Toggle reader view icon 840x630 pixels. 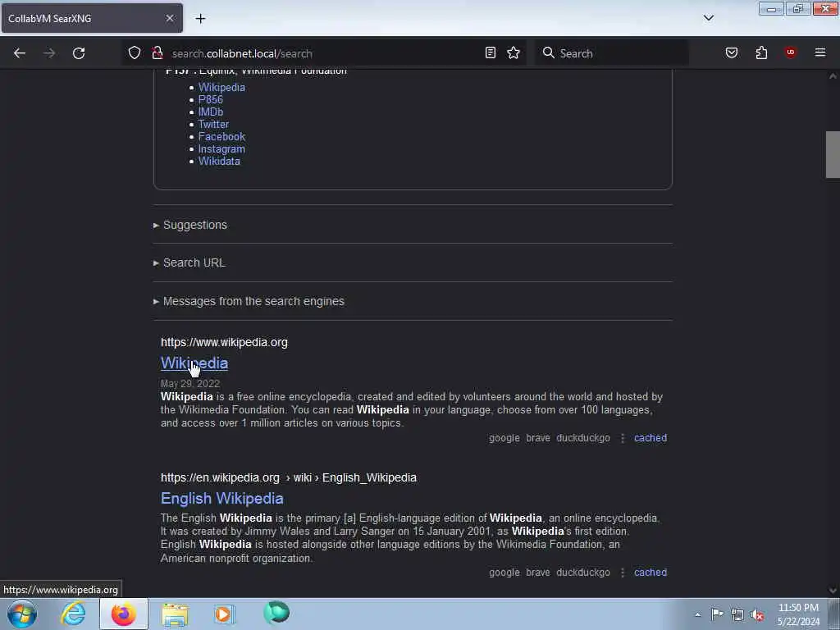[x=491, y=52]
